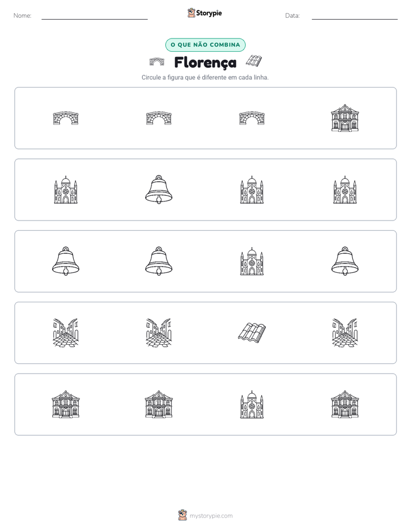This screenshot has width=411, height=532.
Task: Click the Nome input line
Action: coord(94,16)
